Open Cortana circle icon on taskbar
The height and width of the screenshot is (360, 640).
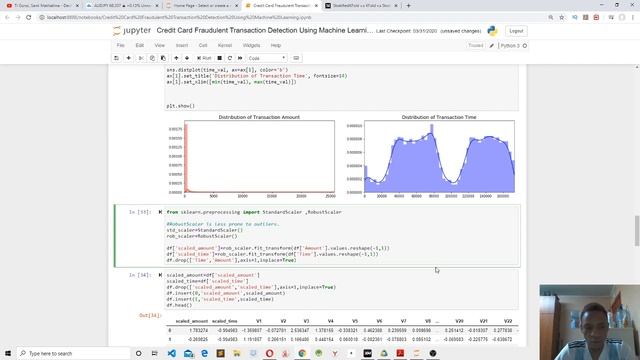click(138, 353)
